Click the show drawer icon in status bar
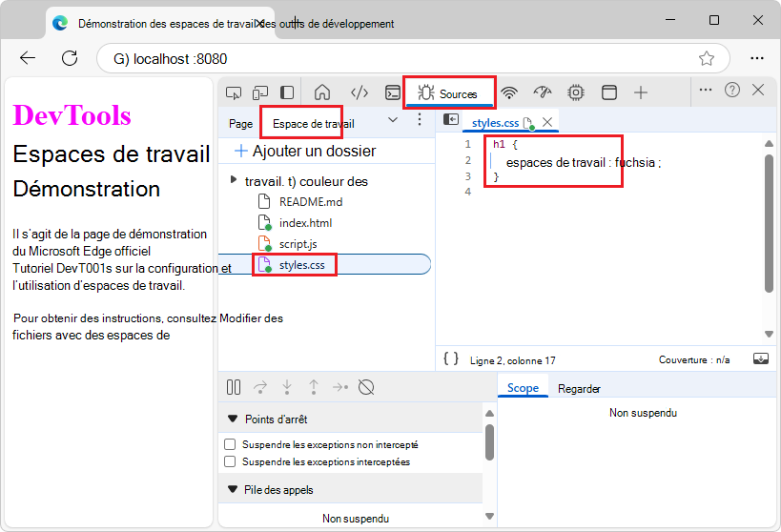 point(761,358)
